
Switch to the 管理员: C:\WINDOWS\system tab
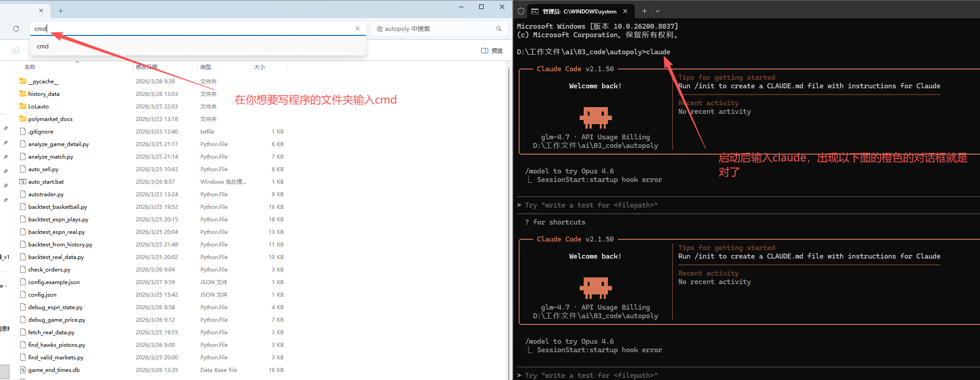coord(578,11)
